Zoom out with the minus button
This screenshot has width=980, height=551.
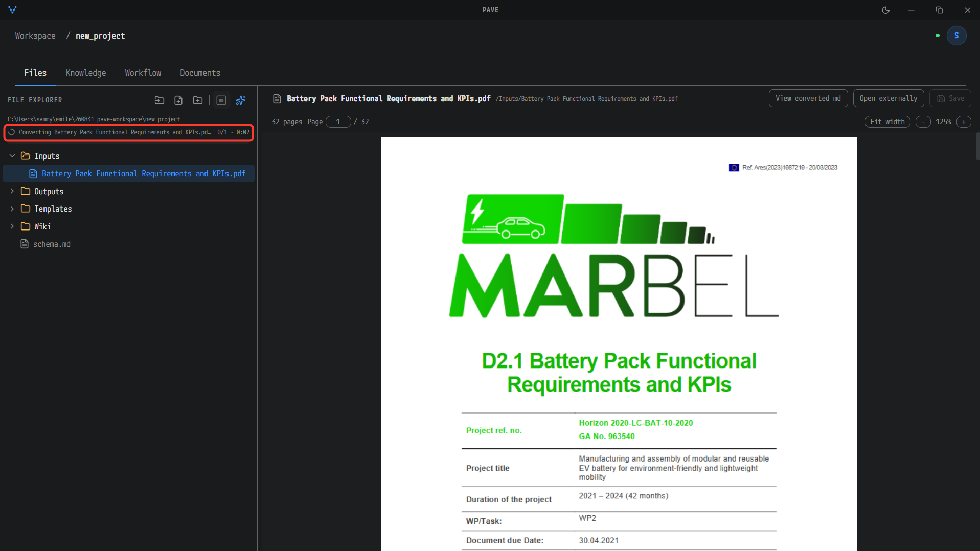tap(923, 122)
